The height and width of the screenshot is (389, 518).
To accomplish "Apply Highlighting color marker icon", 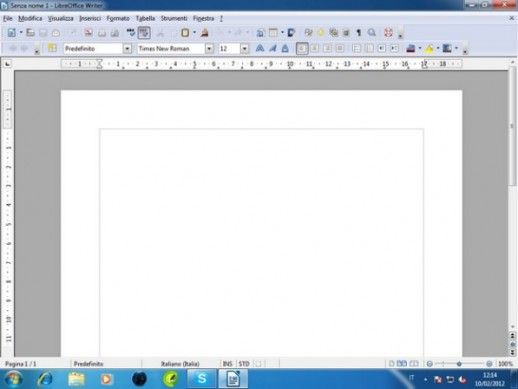I will pos(429,49).
